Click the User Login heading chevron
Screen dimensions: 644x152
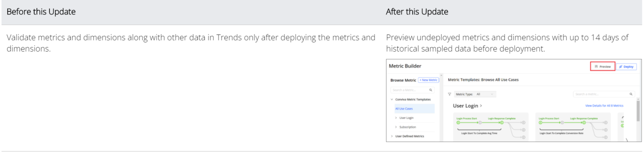481,106
